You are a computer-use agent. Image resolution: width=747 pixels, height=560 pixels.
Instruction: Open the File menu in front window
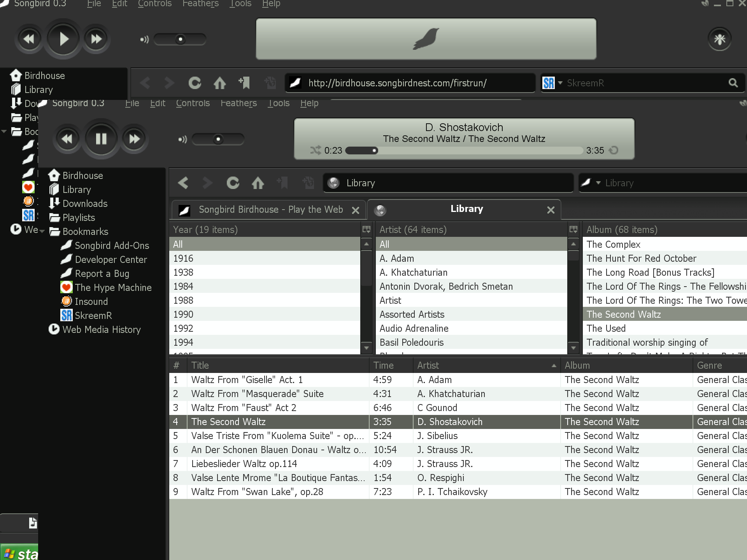click(132, 103)
